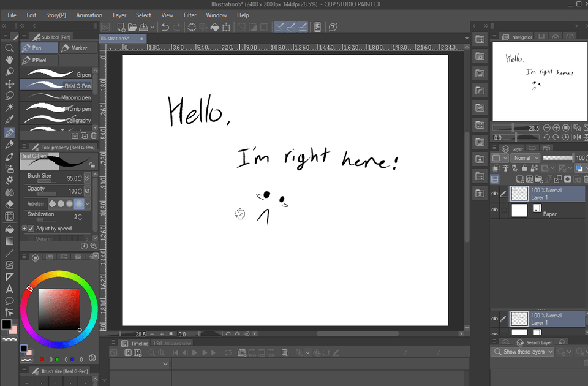The image size is (588, 386).
Task: Click rotate left icon in Navigator
Action: click(x=547, y=137)
